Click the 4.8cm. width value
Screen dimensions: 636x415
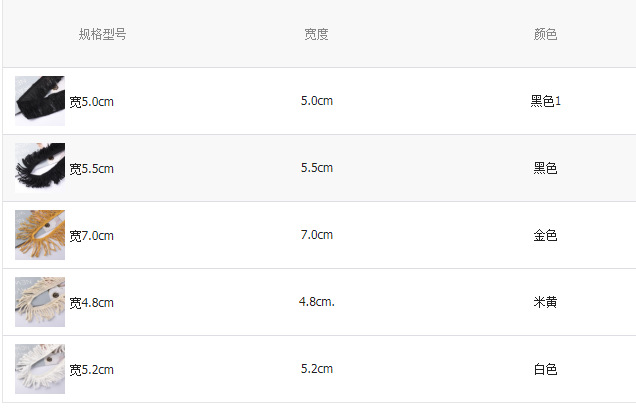[316, 301]
